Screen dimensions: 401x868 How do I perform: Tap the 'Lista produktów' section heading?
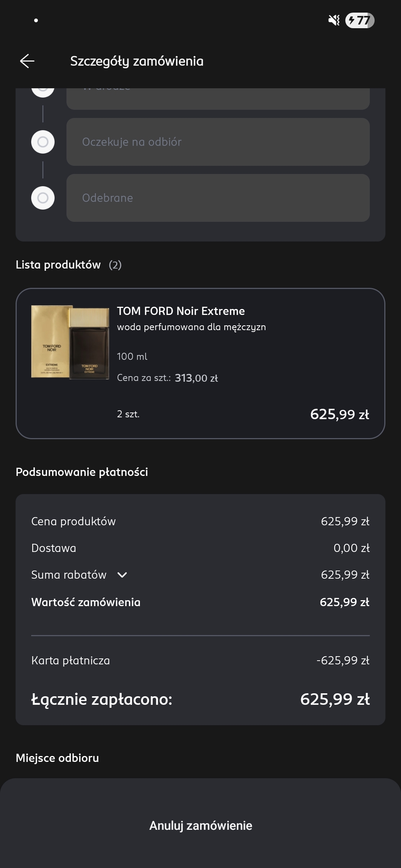coord(58,265)
